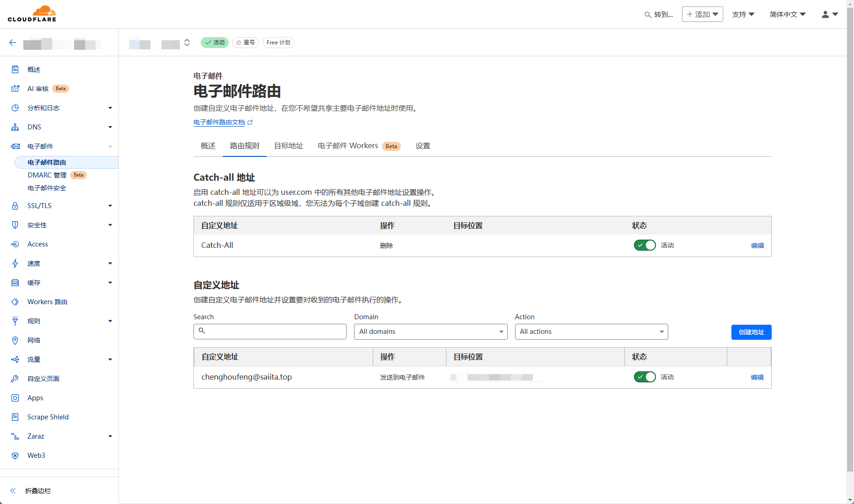This screenshot has height=504, width=854.
Task: Click the back arrow in sidebar
Action: (13, 43)
